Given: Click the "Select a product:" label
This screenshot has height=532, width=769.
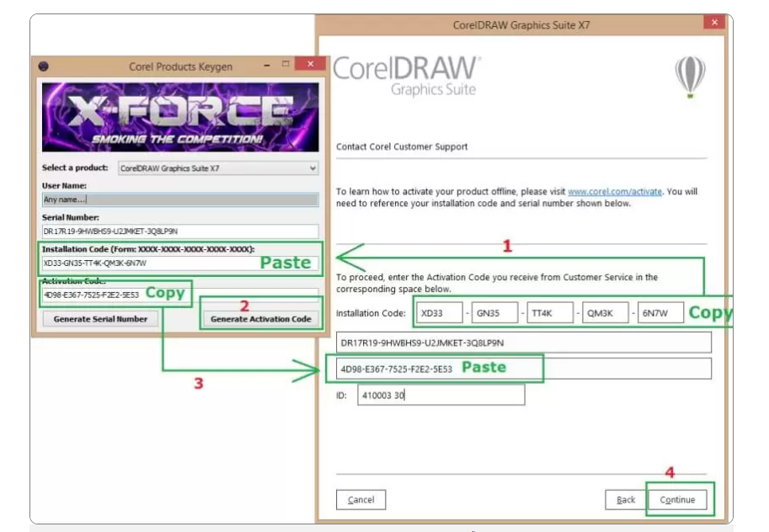Looking at the screenshot, I should tap(75, 168).
